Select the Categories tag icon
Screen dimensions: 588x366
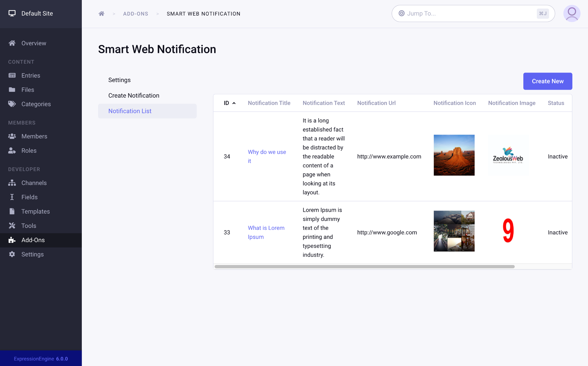click(x=12, y=104)
